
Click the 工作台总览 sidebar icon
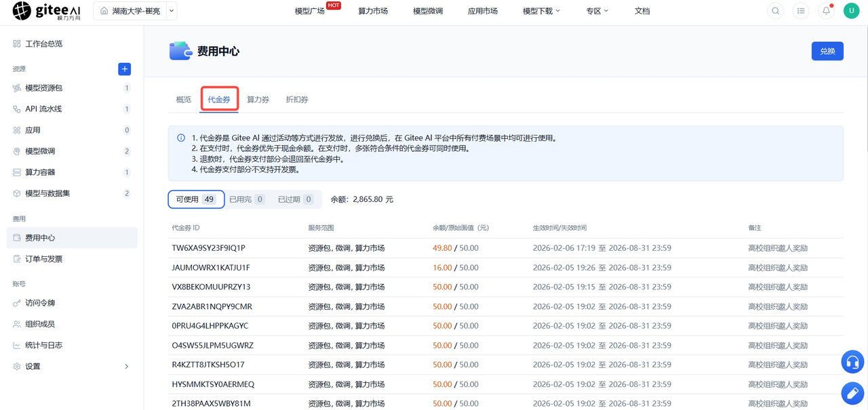17,43
